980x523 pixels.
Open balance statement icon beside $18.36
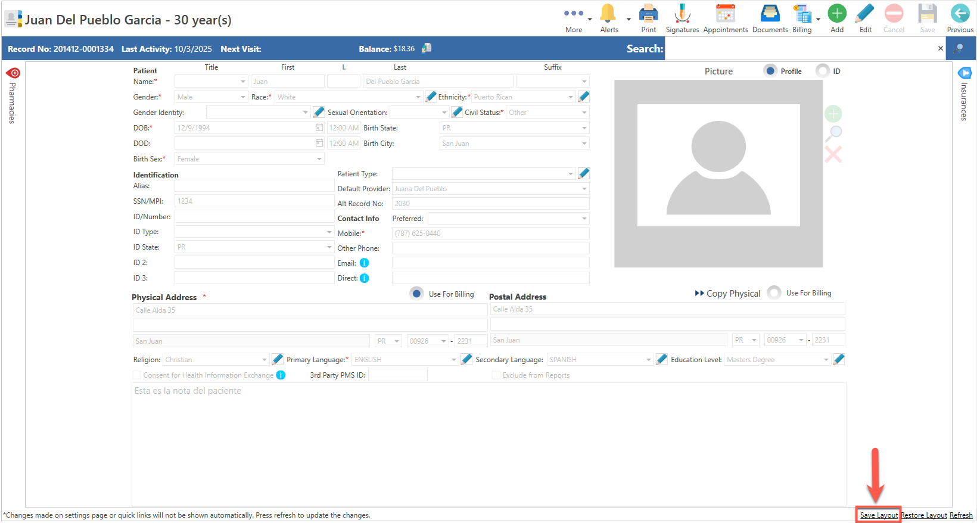coord(427,48)
